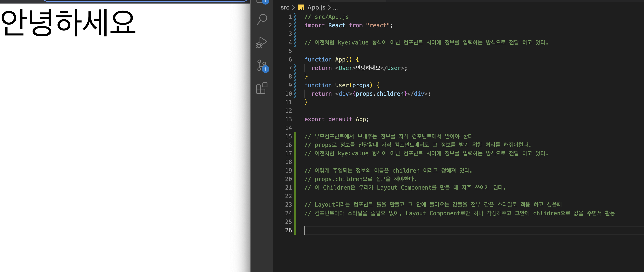Expand the breadcrumb ellipsis symbol list
Viewport: 644px width, 272px height.
coord(335,8)
